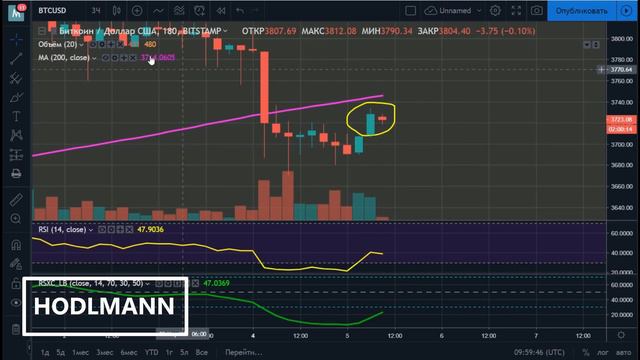
Task: Toggle lock all drawing tools
Action: coord(16,283)
